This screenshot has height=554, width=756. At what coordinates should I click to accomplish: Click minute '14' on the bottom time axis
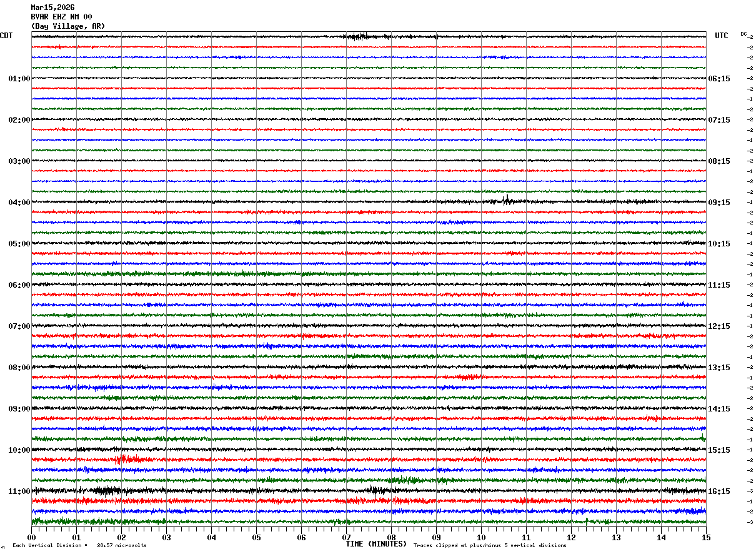point(661,537)
